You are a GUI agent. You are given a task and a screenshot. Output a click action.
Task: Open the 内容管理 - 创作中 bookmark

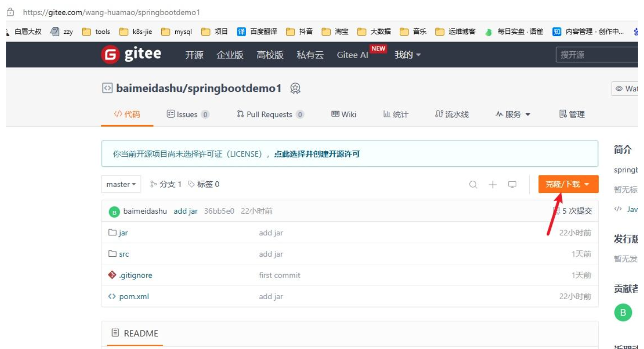pyautogui.click(x=588, y=31)
